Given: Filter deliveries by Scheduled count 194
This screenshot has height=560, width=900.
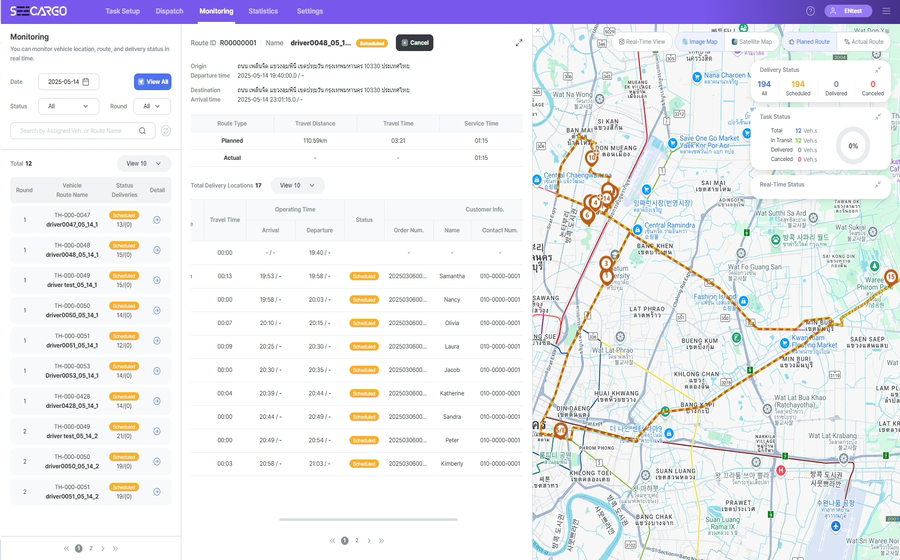Looking at the screenshot, I should [x=798, y=88].
